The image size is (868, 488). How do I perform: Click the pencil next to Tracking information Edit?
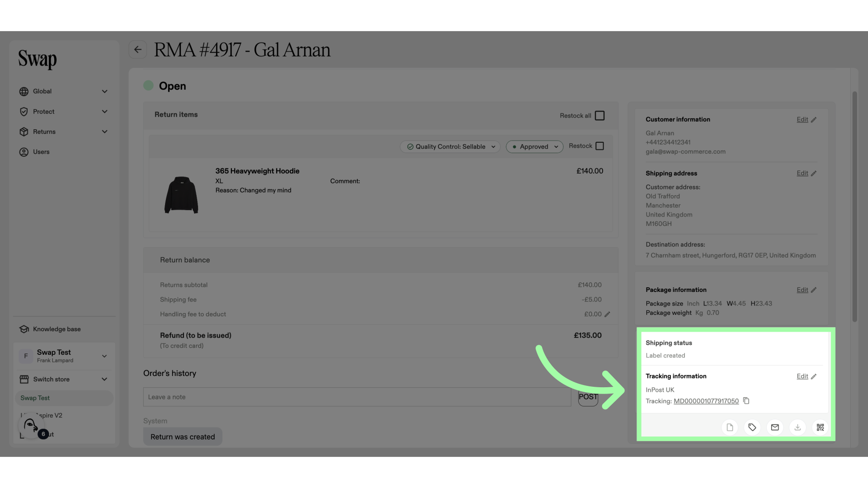click(814, 376)
